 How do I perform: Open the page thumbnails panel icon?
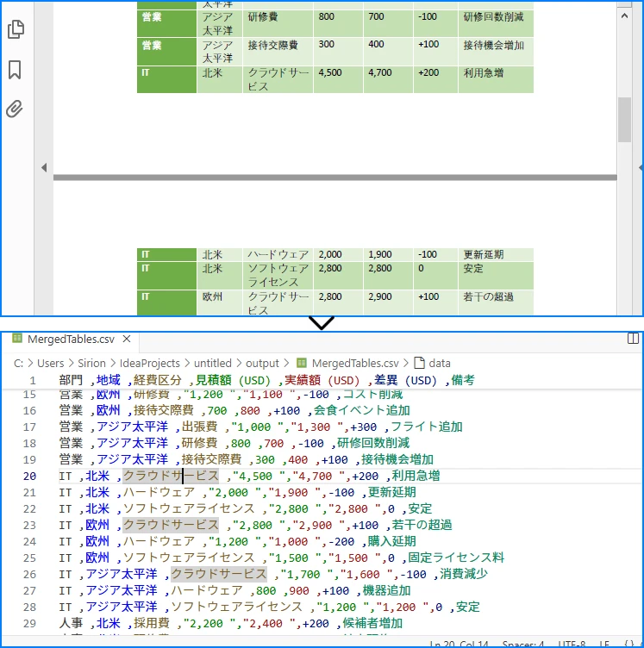click(16, 29)
